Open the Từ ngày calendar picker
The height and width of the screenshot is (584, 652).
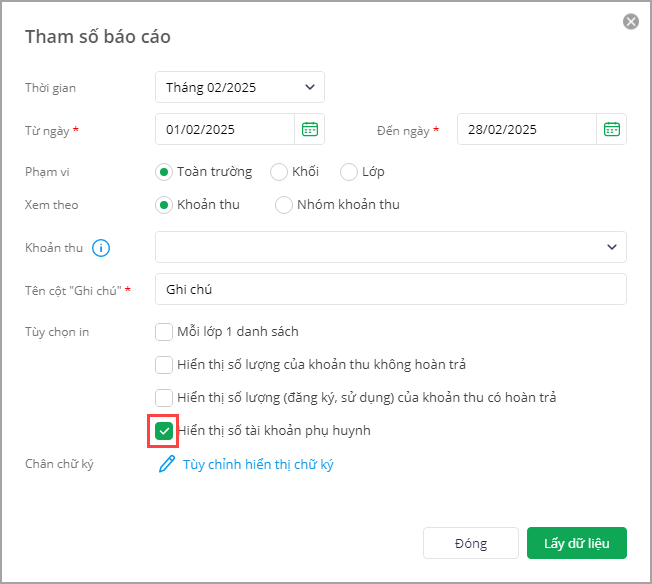point(310,129)
